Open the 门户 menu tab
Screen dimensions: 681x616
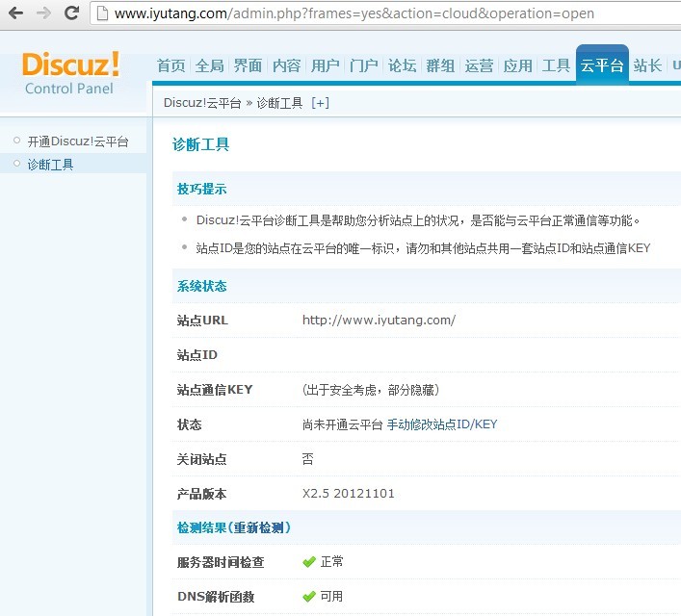click(x=363, y=66)
